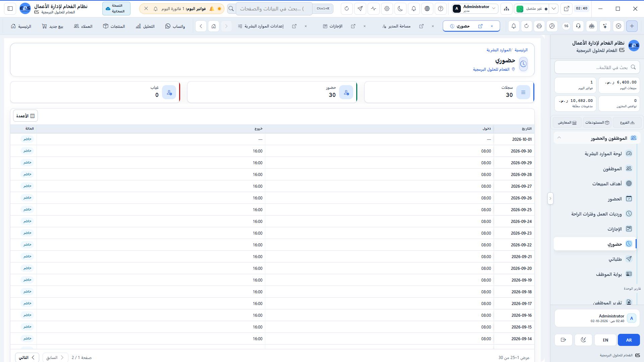Close the حضوري tab
This screenshot has width=644, height=362.
[492, 26]
